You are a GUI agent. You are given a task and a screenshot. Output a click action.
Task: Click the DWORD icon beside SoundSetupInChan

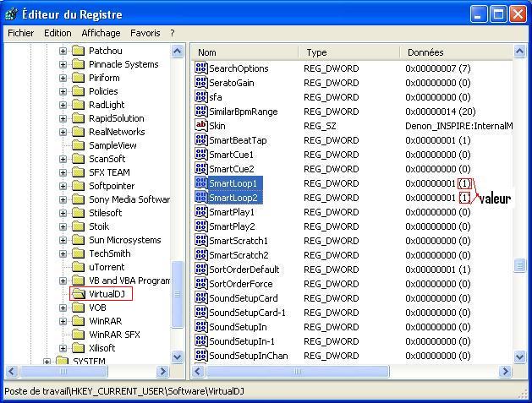pos(200,355)
